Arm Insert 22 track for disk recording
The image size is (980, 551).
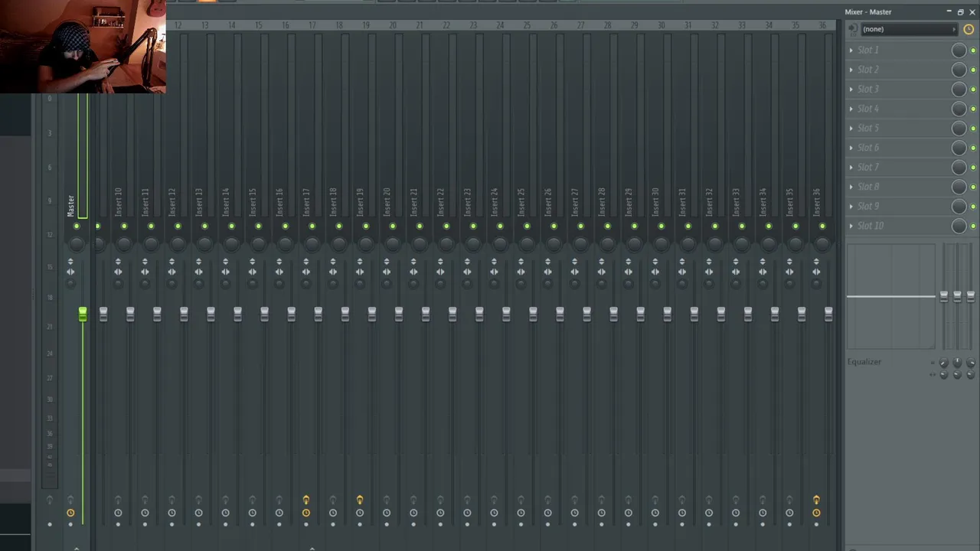pyautogui.click(x=440, y=500)
